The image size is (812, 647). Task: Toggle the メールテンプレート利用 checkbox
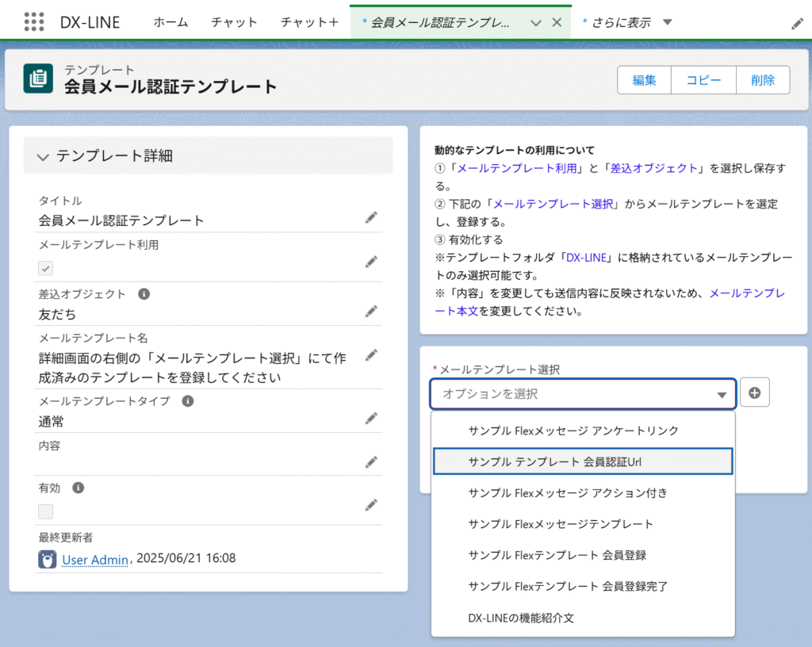click(46, 268)
